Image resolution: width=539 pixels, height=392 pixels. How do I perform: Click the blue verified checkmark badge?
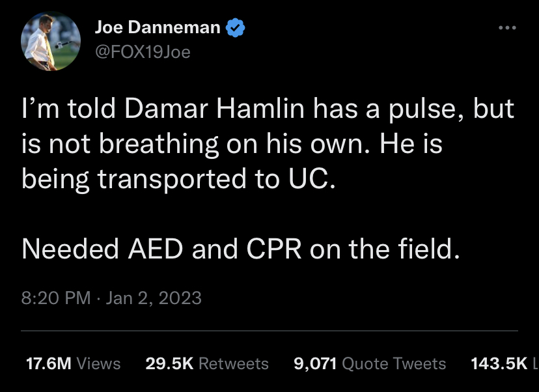coord(235,27)
